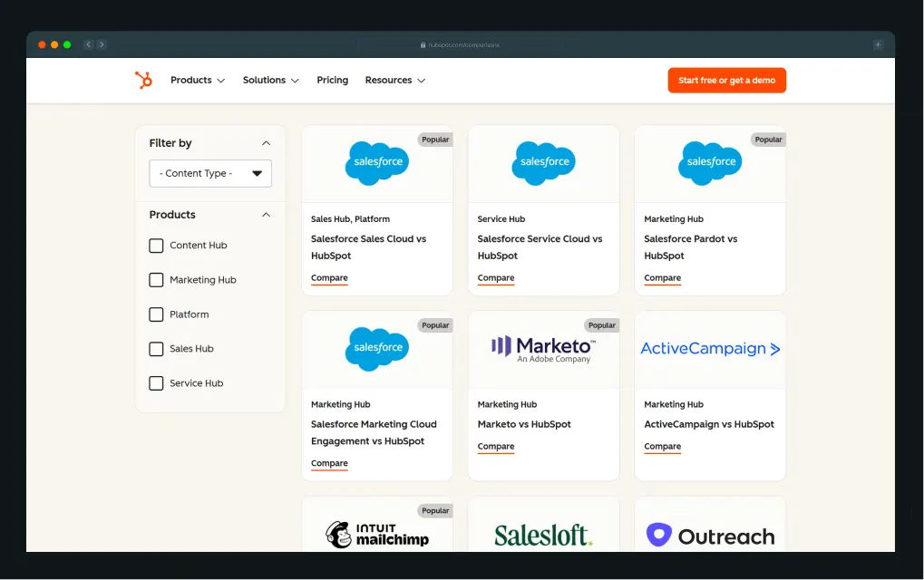Open the Content Type dropdown
Image resolution: width=924 pixels, height=580 pixels.
pyautogui.click(x=210, y=173)
